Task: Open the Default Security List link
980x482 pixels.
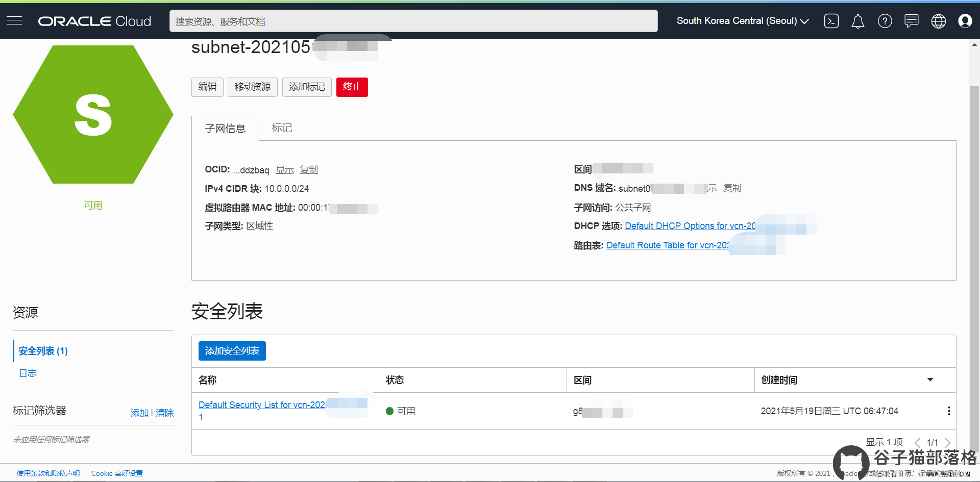Action: click(261, 405)
